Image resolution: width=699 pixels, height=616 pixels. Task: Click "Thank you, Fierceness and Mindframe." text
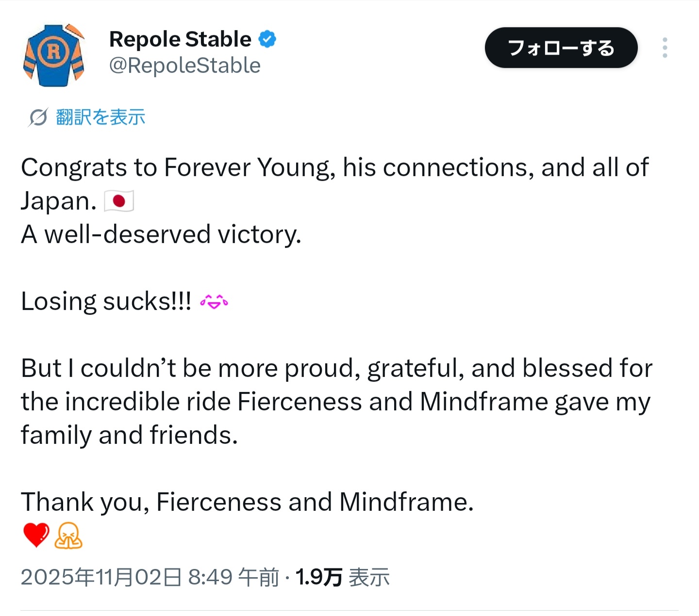247,502
